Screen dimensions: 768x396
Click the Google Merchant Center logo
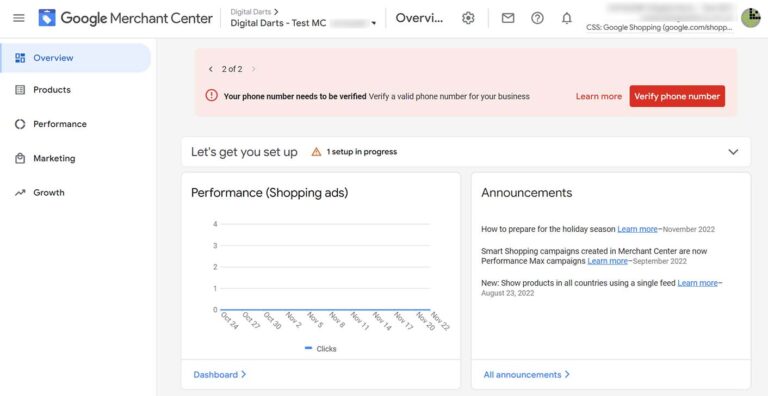pyautogui.click(x=125, y=19)
